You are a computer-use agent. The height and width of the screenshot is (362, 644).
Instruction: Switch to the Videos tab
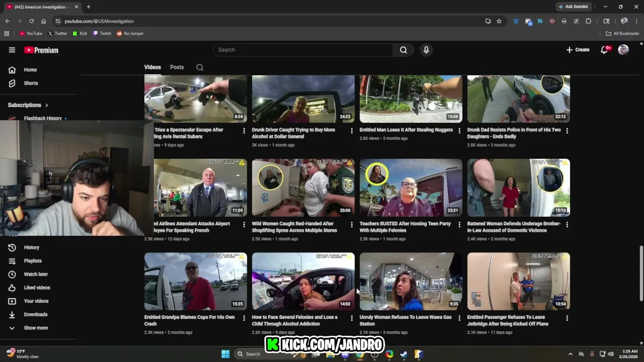(x=152, y=67)
